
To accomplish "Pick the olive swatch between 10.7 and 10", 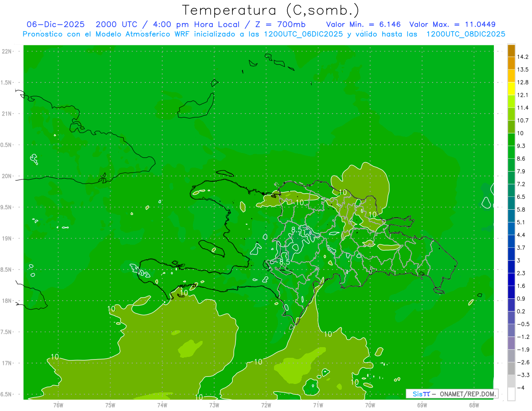I will pyautogui.click(x=511, y=126).
